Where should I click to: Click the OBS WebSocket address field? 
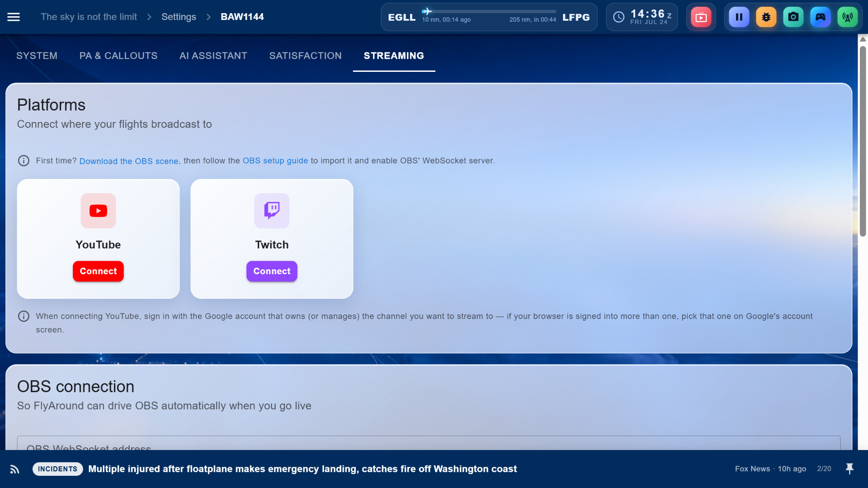coord(429,443)
